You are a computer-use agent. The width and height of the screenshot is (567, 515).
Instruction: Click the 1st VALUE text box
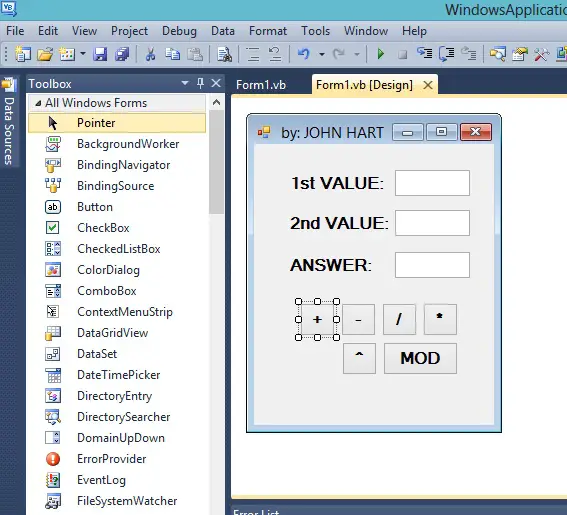tap(432, 183)
